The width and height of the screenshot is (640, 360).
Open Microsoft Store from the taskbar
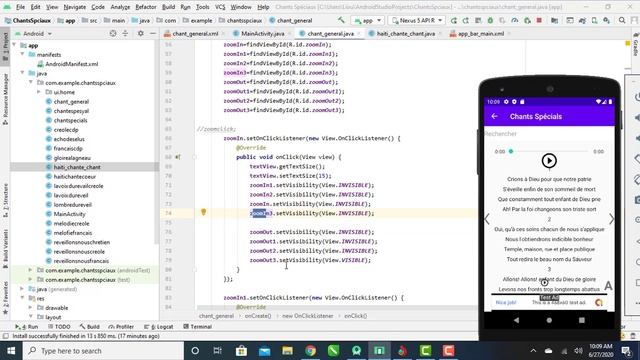(241, 351)
